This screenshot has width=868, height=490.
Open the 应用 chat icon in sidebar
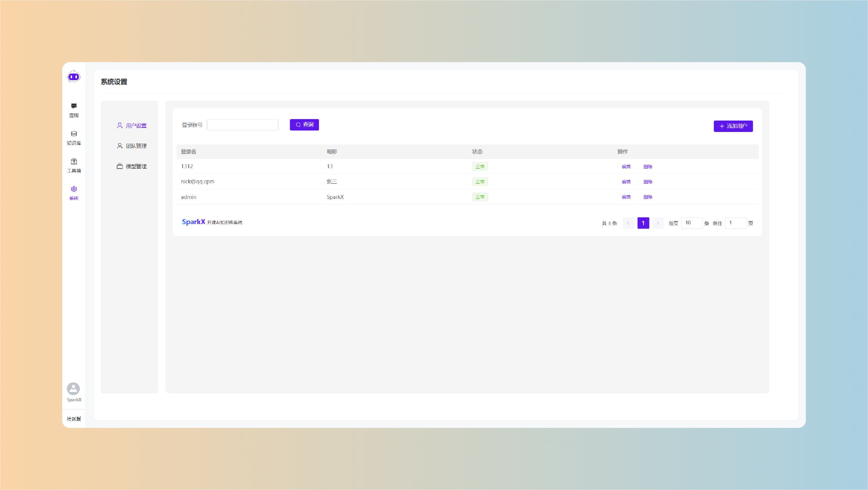pyautogui.click(x=74, y=106)
